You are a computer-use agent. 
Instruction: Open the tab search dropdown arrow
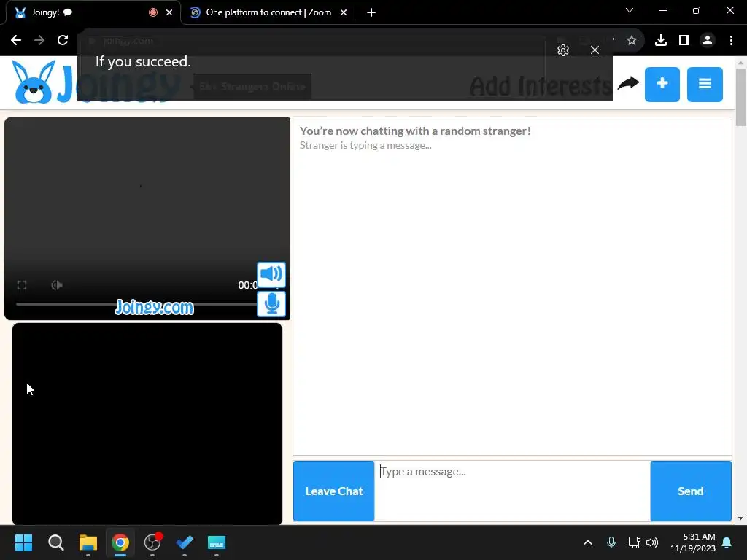coord(630,10)
